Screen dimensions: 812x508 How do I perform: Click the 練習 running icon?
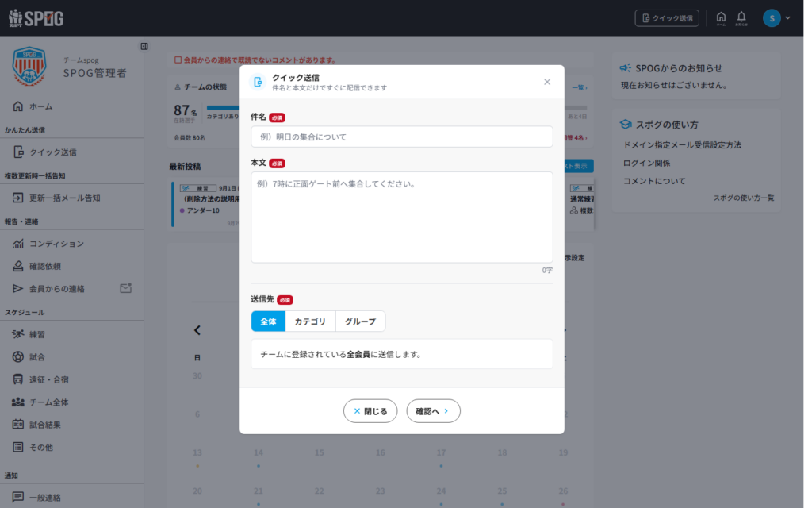coord(18,334)
